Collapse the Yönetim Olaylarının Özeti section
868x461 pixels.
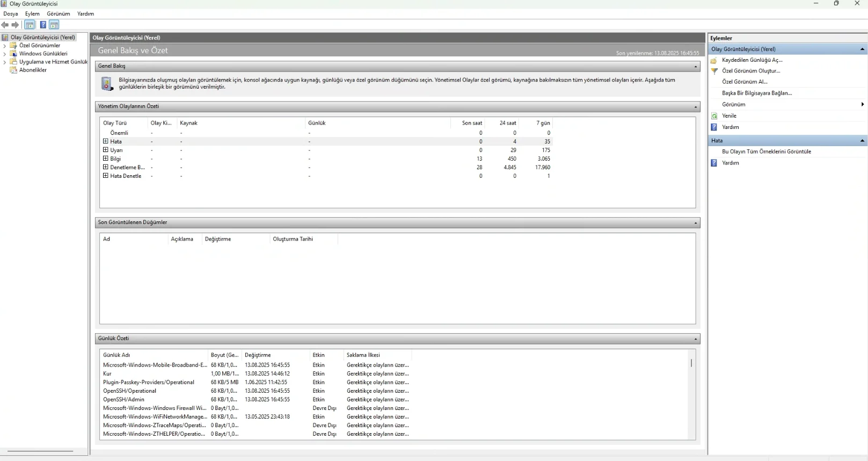696,107
